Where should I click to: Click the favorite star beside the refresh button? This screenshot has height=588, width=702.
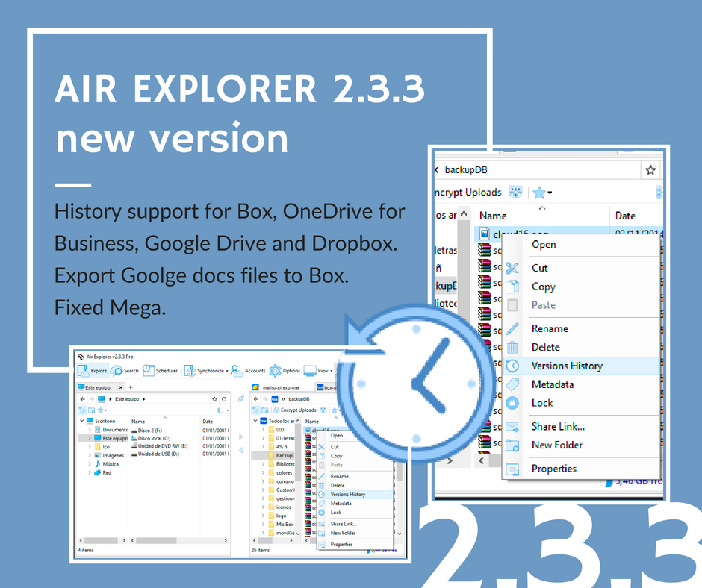point(215,398)
